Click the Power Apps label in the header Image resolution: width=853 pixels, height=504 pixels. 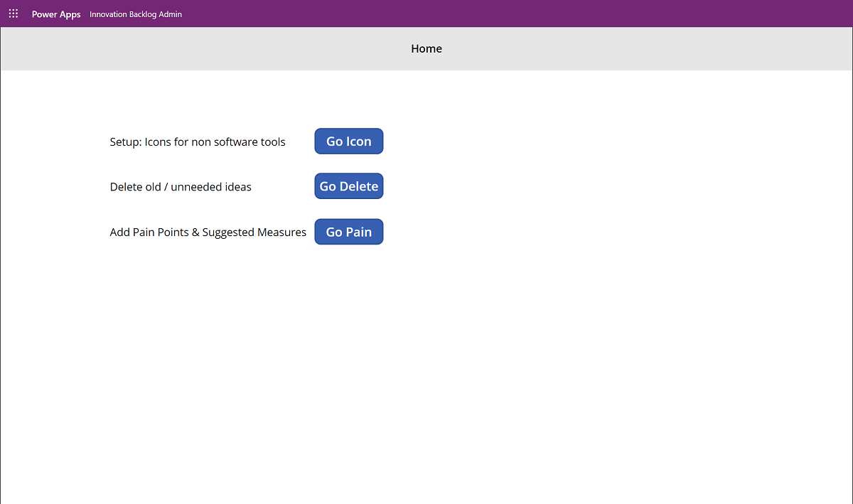click(x=56, y=14)
